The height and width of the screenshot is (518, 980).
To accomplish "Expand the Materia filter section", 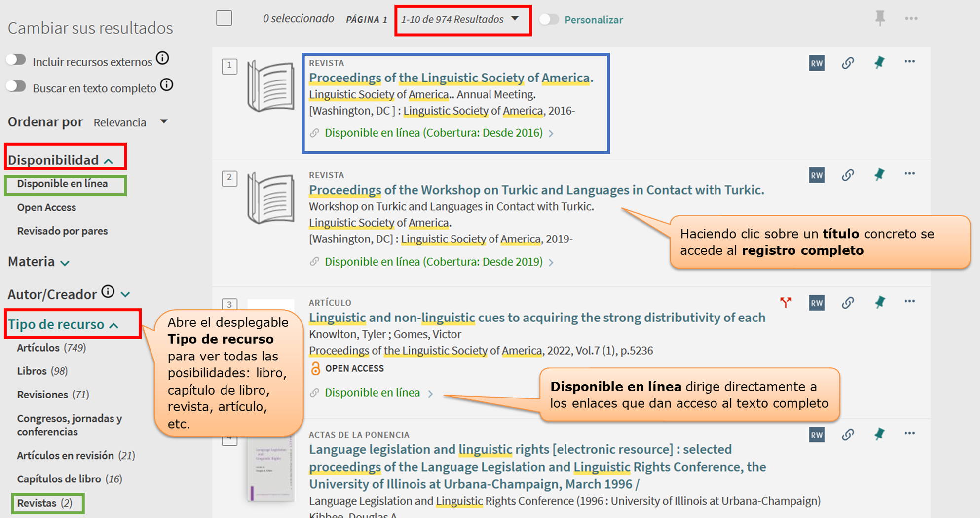I will point(39,262).
